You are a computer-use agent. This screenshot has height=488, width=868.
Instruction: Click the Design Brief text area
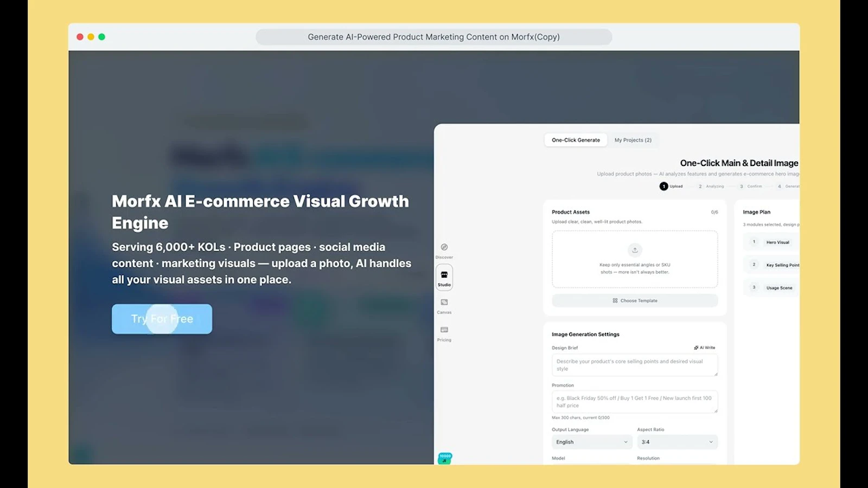pos(635,365)
